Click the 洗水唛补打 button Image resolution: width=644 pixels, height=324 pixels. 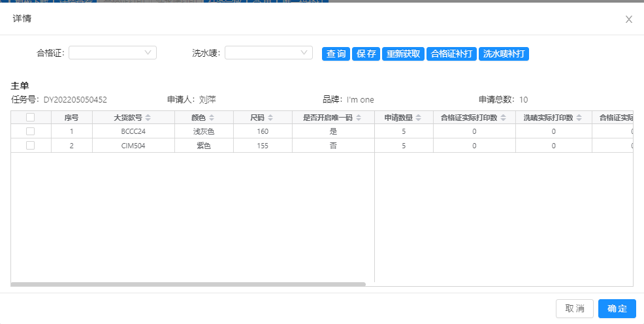[504, 54]
